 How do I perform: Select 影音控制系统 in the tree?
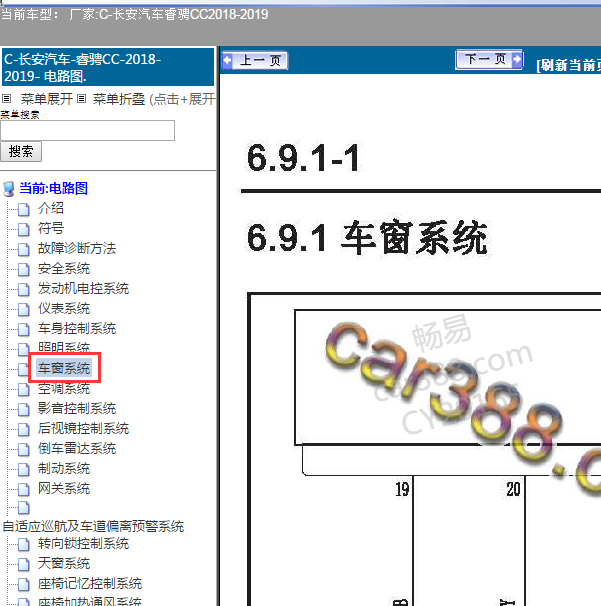pyautogui.click(x=77, y=409)
